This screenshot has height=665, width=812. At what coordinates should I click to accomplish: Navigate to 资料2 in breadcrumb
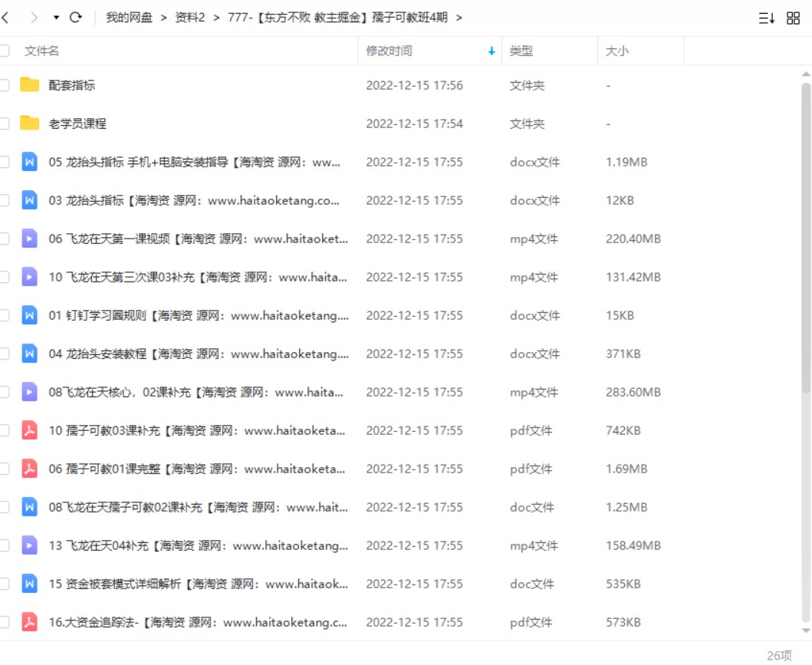tap(190, 18)
